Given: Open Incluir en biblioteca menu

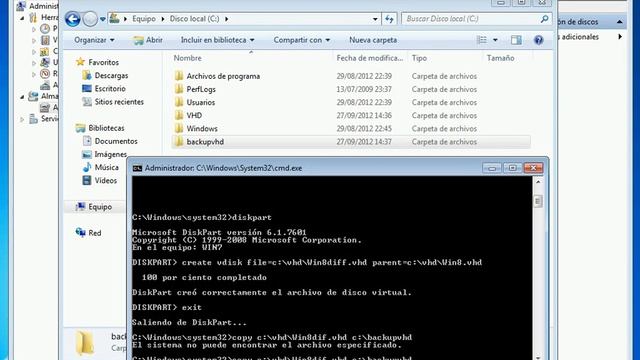Looking at the screenshot, I should click(x=218, y=40).
